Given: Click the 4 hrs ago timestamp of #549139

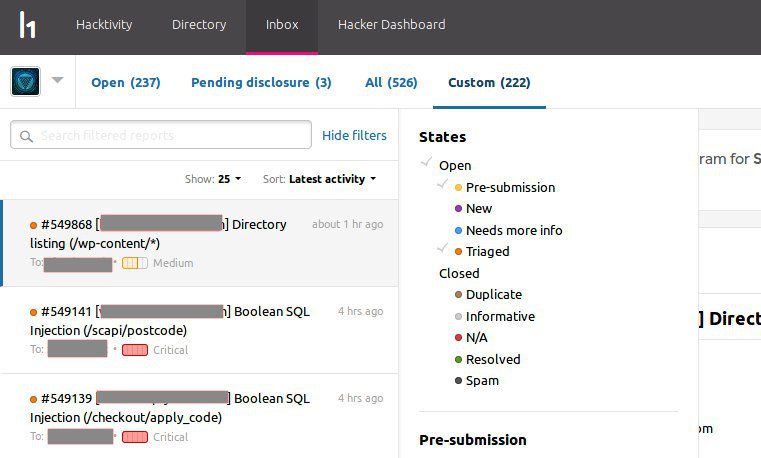Looking at the screenshot, I should point(361,398).
